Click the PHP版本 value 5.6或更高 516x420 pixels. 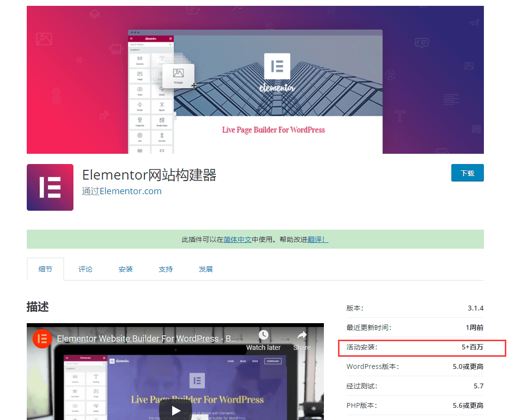468,405
